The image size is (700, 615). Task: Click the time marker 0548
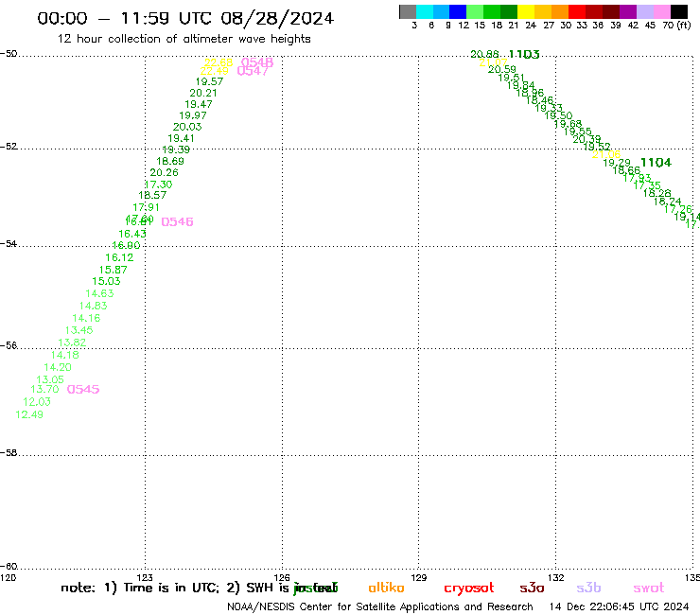pos(257,62)
